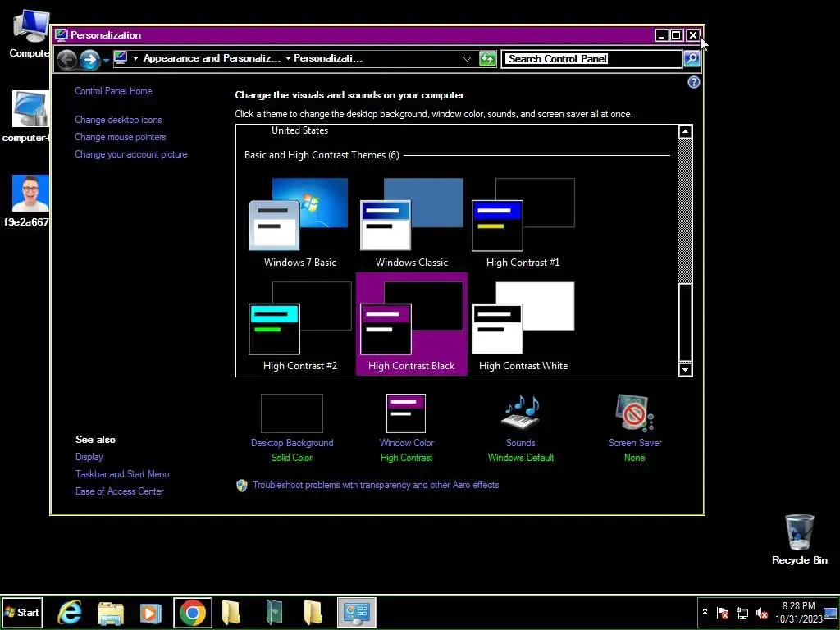The height and width of the screenshot is (630, 840).
Task: Open Control Panel Home link
Action: tap(113, 91)
